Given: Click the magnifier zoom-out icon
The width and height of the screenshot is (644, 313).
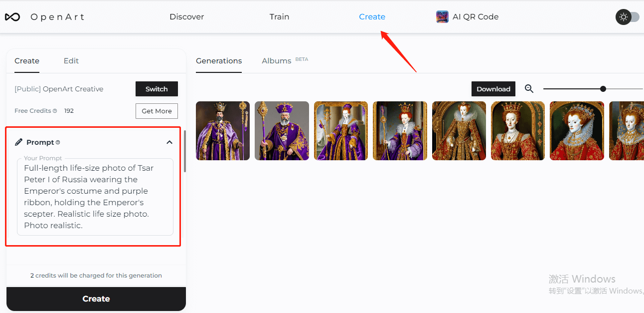Looking at the screenshot, I should pyautogui.click(x=529, y=89).
